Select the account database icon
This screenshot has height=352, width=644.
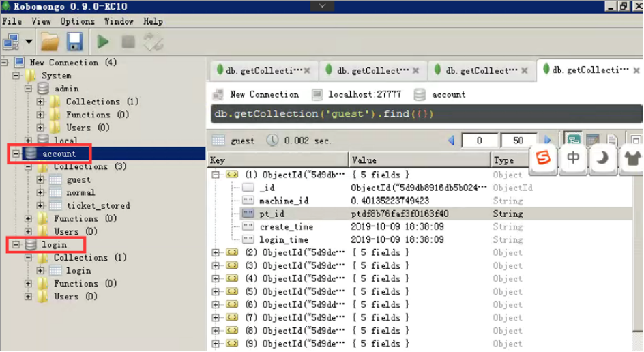pos(31,153)
